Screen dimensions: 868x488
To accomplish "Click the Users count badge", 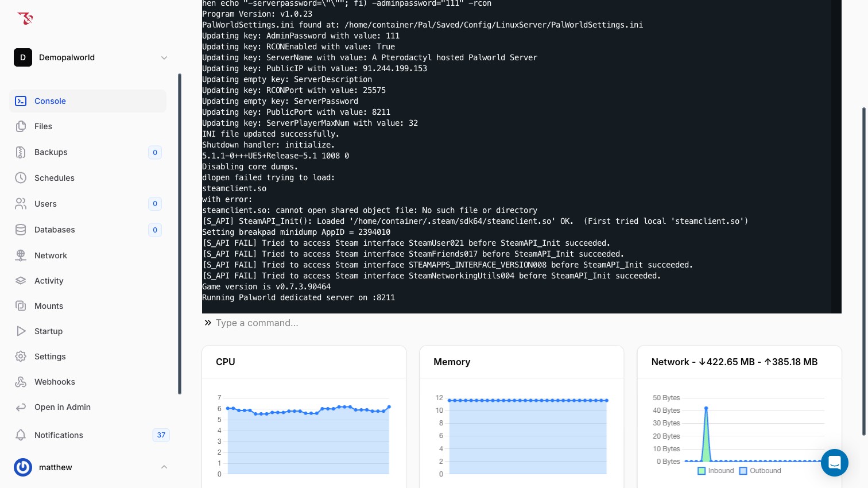I will point(155,204).
